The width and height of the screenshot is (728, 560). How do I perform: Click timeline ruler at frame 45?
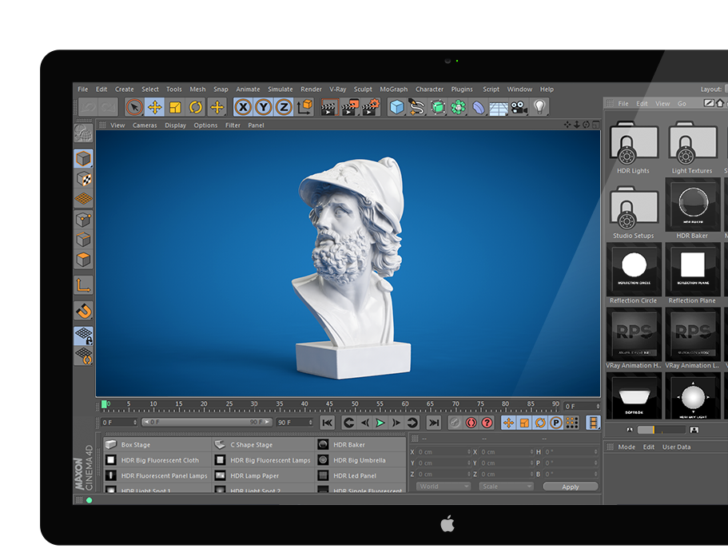point(329,406)
